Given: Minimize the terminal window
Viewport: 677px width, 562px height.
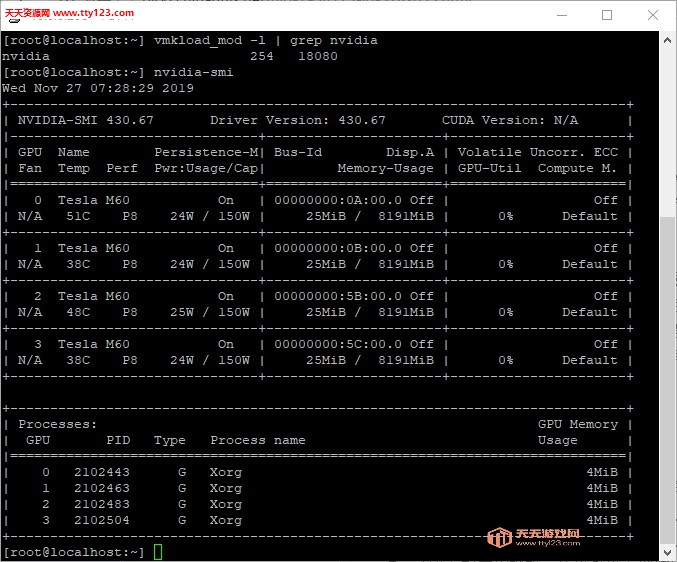Looking at the screenshot, I should click(562, 15).
